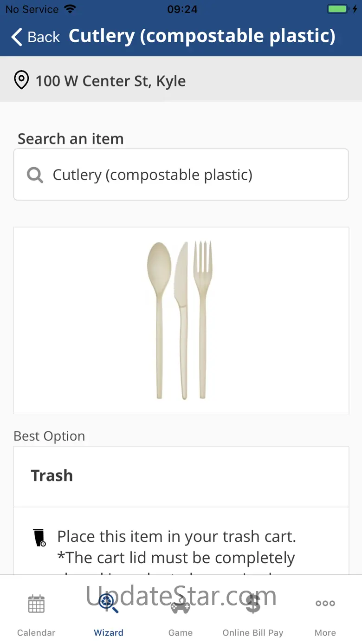
Task: Open the More options dots
Action: pyautogui.click(x=325, y=604)
